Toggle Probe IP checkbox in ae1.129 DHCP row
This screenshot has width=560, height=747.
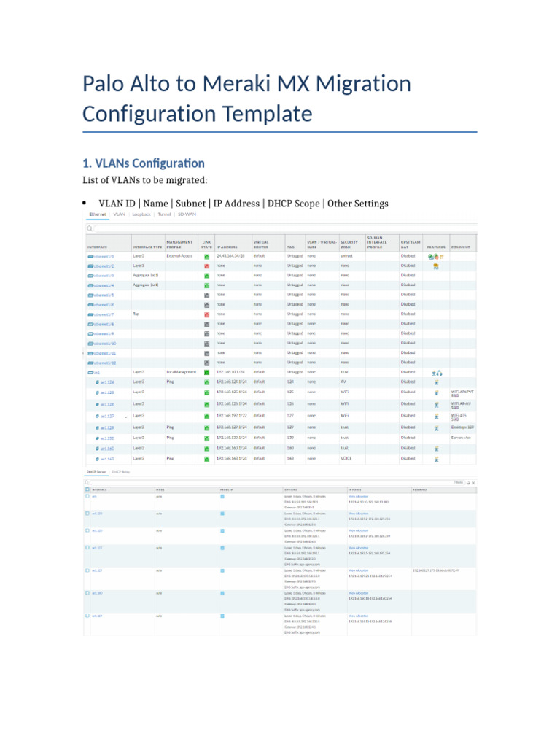222,570
